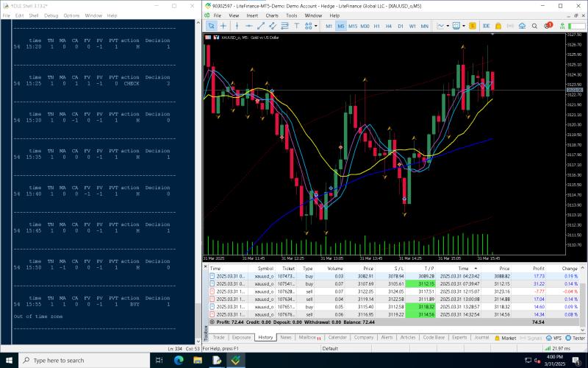Click the taskbar search box
The height and width of the screenshot is (368, 588).
coord(84,361)
